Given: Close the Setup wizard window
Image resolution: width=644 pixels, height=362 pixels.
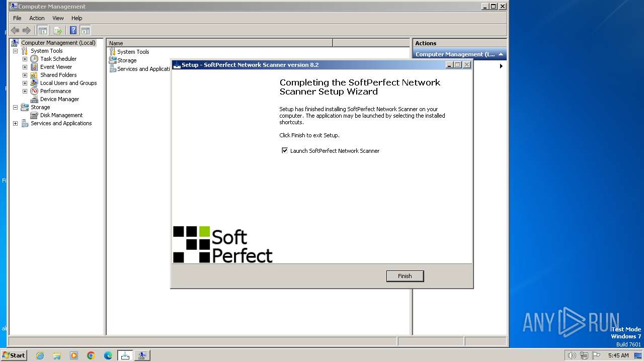Looking at the screenshot, I should coord(466,65).
